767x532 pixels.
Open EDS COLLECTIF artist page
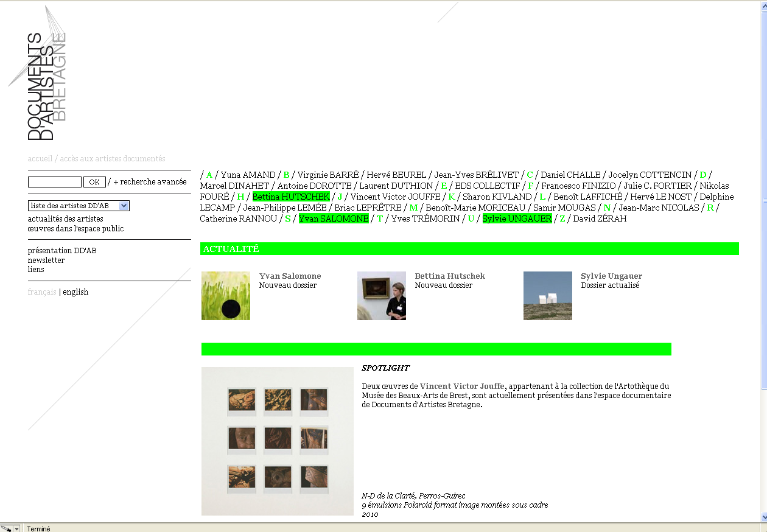pyautogui.click(x=488, y=186)
